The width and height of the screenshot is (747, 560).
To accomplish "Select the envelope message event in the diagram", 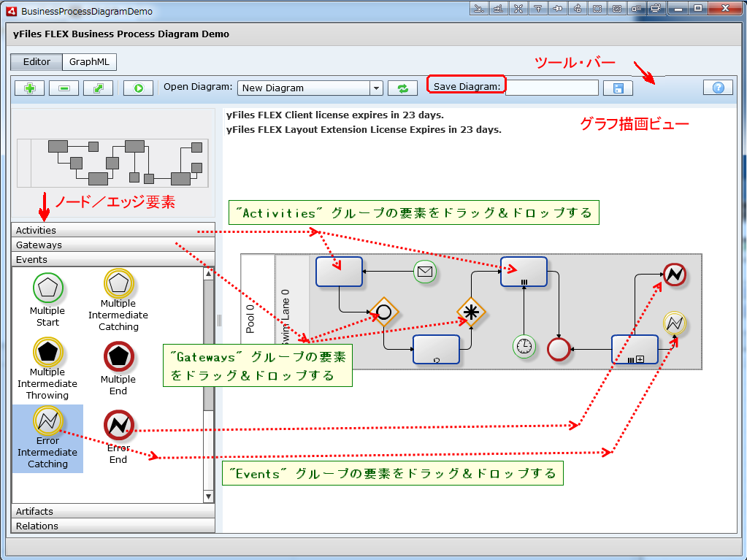I will [425, 272].
